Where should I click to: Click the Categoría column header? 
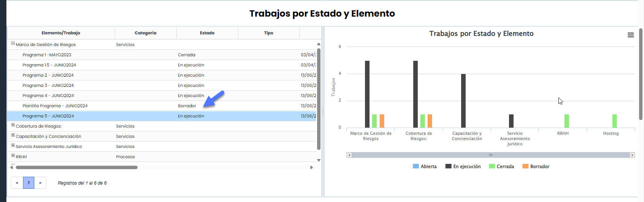click(x=146, y=33)
